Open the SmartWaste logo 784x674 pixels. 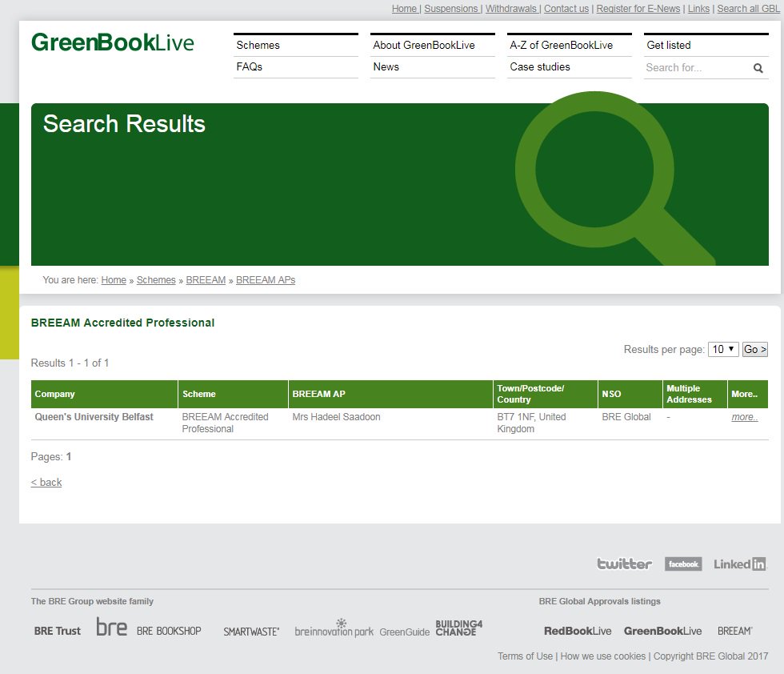coord(251,632)
